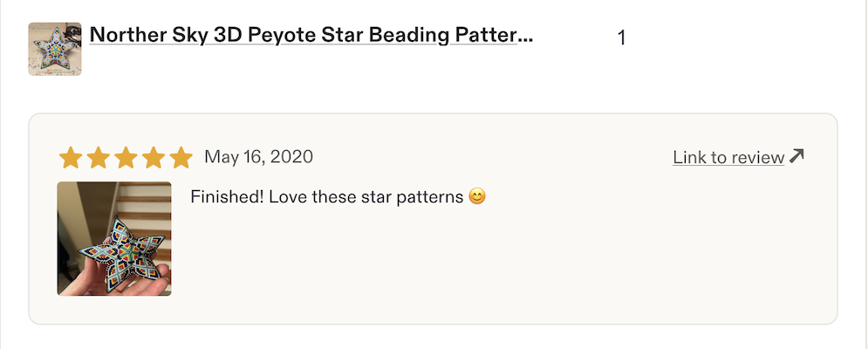Click the first gold rating star
868x349 pixels.
click(x=71, y=158)
